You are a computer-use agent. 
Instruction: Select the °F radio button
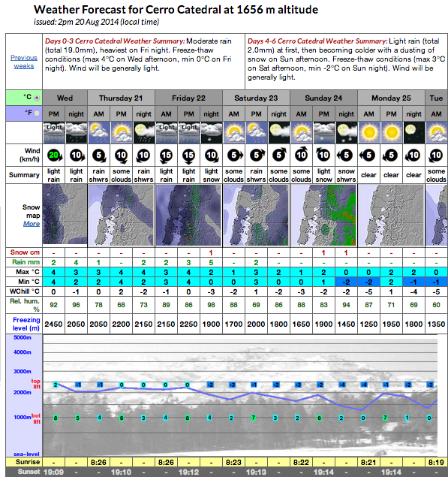37,113
